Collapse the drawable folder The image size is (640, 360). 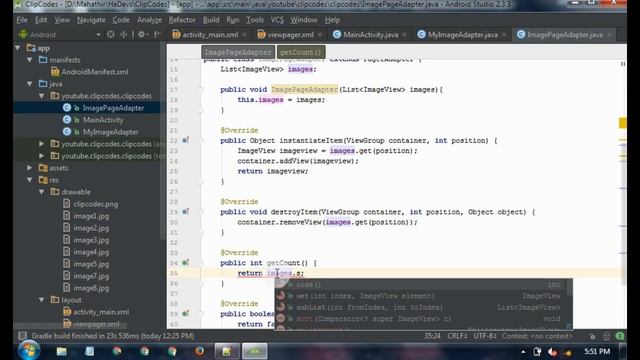coord(42,192)
